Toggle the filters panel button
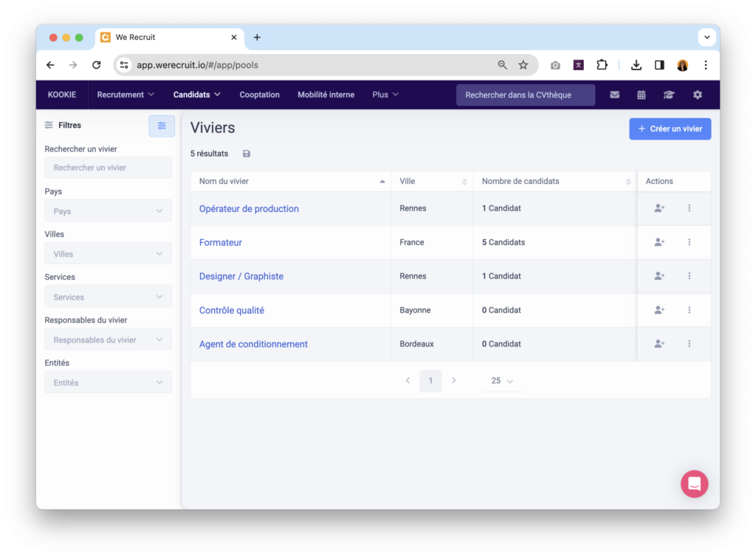This screenshot has width=756, height=557. click(162, 126)
